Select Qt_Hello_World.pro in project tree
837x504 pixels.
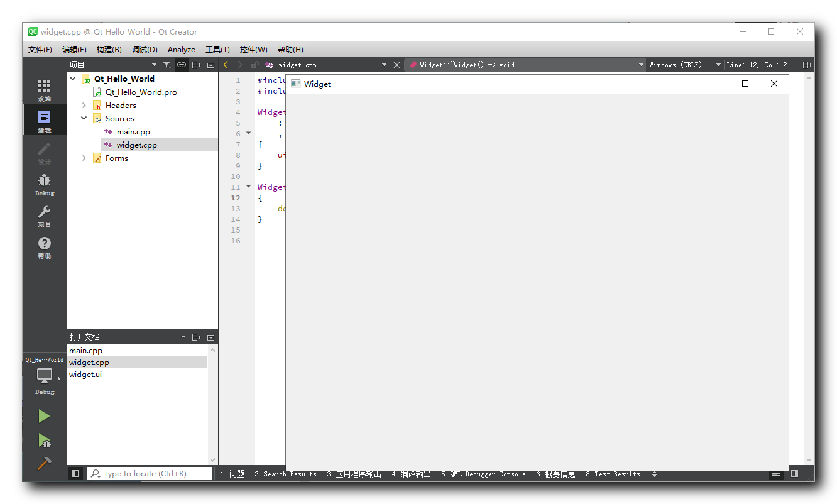click(141, 92)
